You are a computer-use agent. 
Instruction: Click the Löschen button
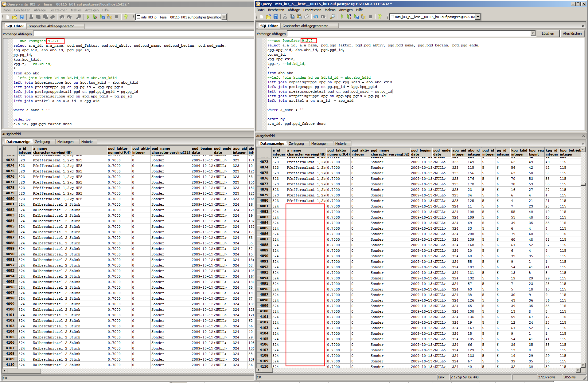tap(548, 34)
